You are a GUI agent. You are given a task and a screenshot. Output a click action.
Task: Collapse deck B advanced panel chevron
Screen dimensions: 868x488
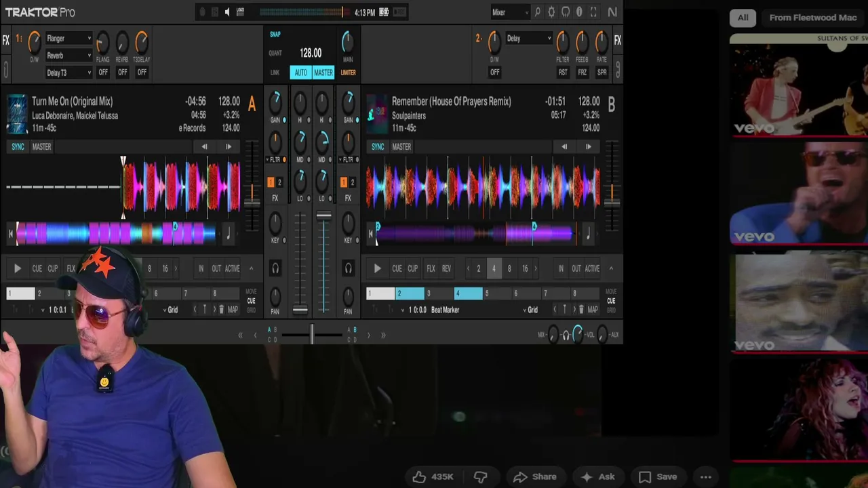coord(610,268)
